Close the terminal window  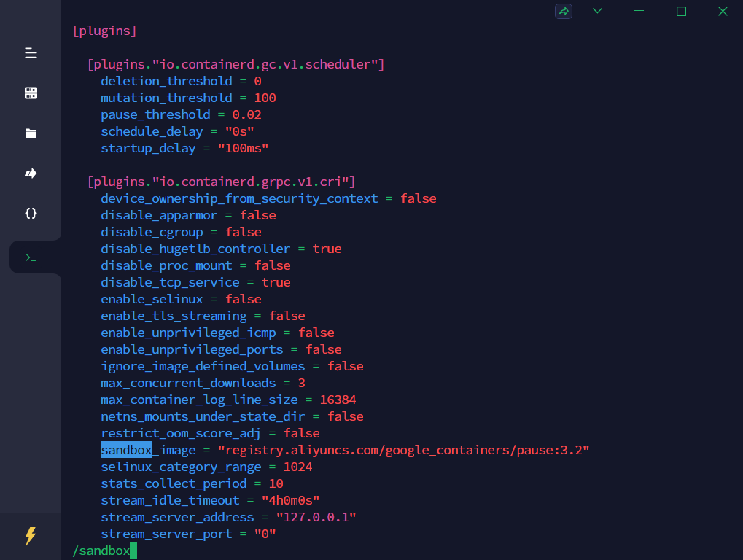(x=723, y=11)
